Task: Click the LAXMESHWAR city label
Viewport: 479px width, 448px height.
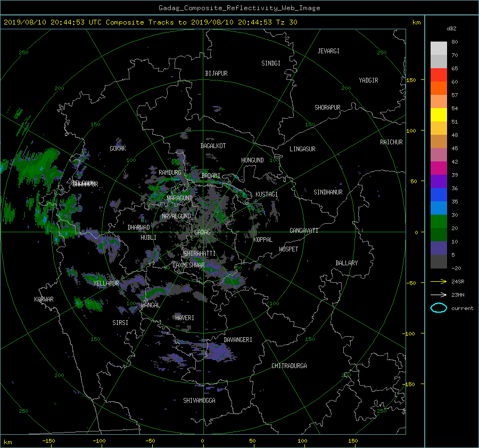Action: coord(188,265)
